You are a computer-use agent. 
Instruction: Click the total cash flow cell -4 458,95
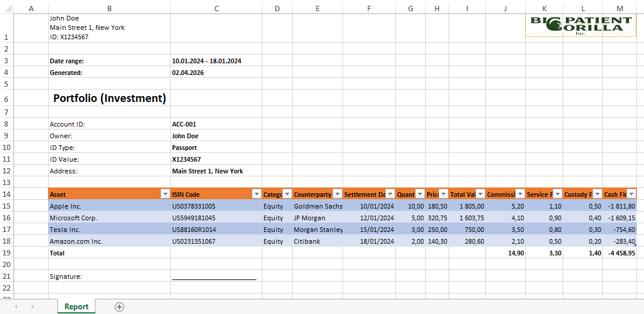click(619, 253)
